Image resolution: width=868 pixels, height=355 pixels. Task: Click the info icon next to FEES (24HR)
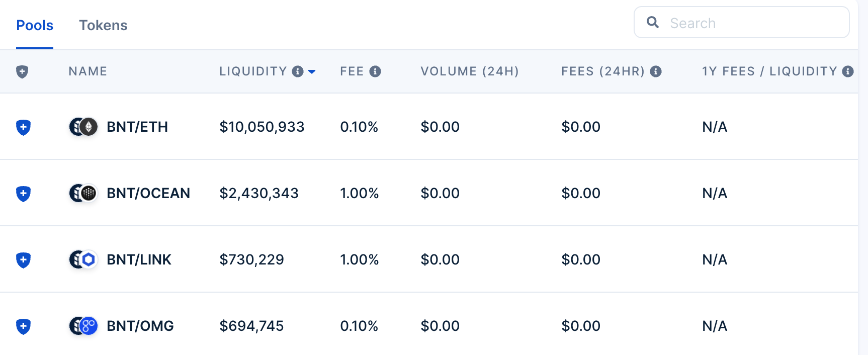point(657,71)
